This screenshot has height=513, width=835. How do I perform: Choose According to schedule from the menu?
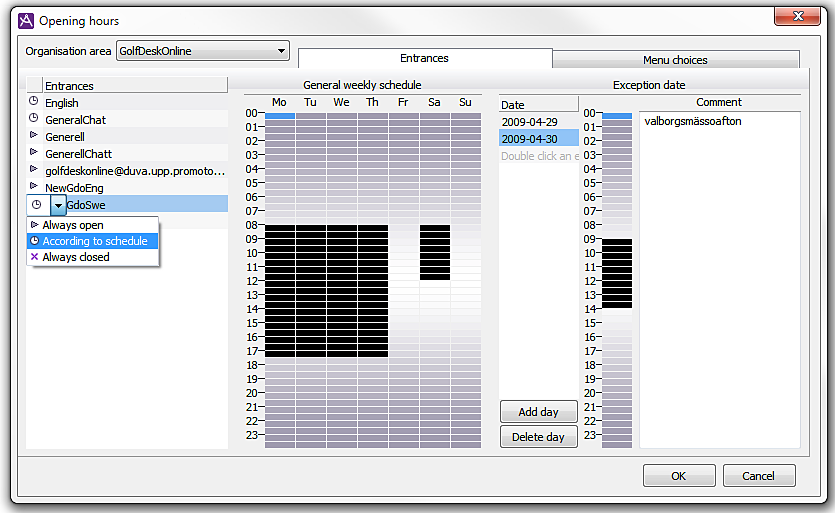point(93,241)
